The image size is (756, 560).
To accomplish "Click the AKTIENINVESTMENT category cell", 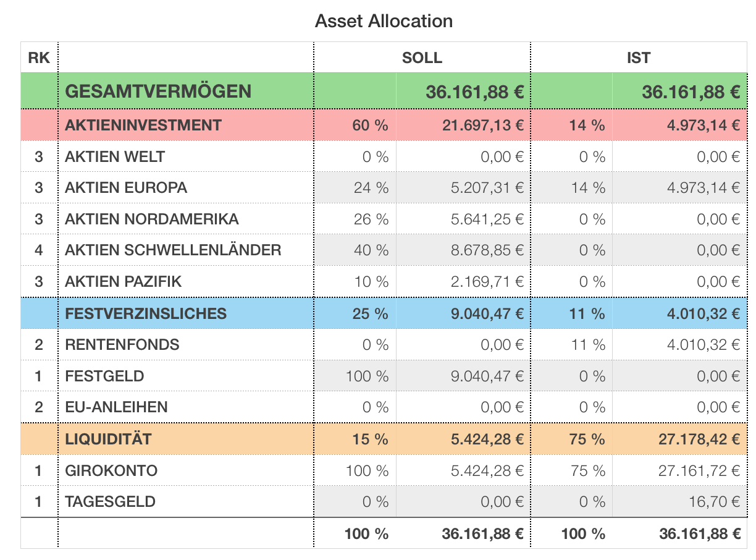I will 143,125.
